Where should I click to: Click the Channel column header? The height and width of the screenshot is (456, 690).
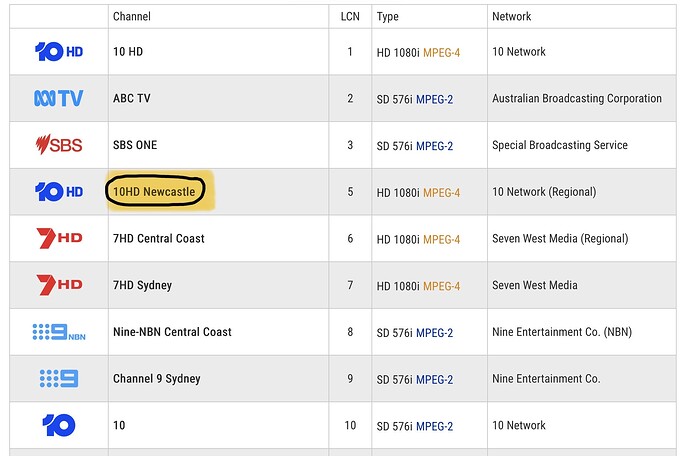pos(132,17)
